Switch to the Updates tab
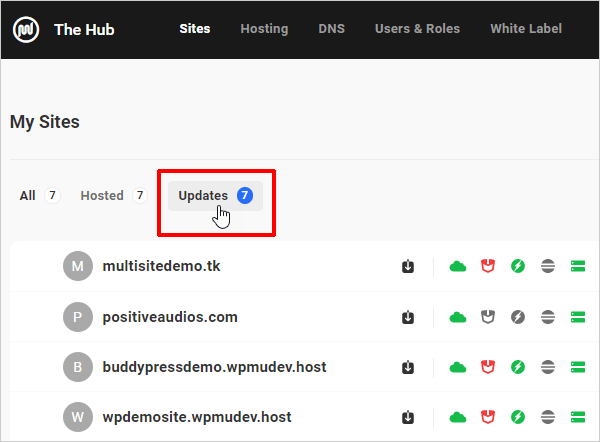 [x=215, y=196]
